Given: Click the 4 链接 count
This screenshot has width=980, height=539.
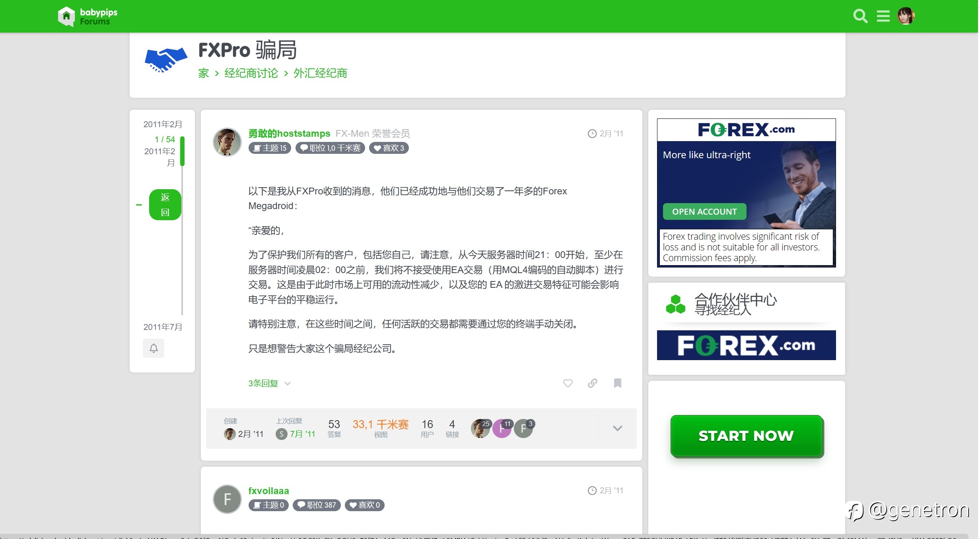Looking at the screenshot, I should [452, 428].
